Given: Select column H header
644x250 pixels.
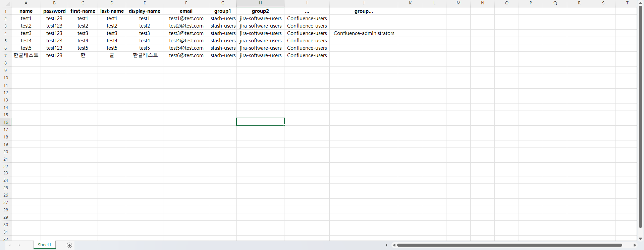Looking at the screenshot, I should (260, 3).
